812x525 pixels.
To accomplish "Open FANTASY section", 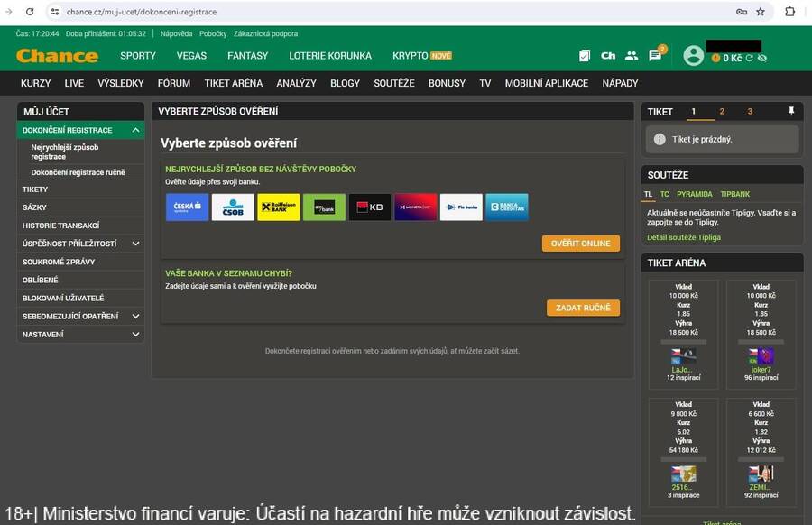I will tap(247, 55).
